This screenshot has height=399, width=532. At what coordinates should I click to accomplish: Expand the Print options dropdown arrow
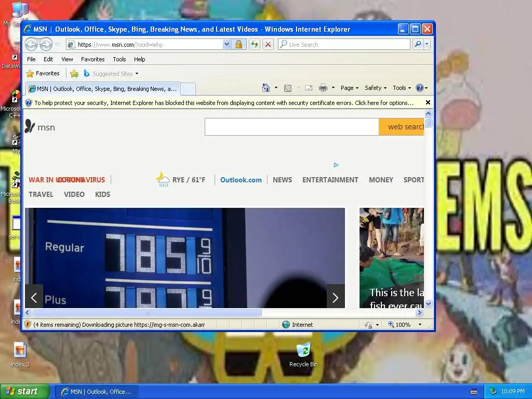click(x=333, y=88)
